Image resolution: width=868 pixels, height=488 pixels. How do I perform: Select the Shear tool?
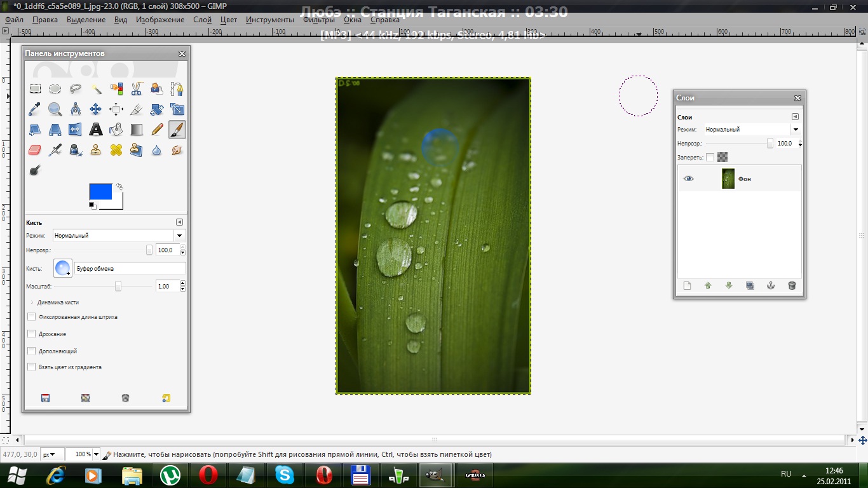point(35,130)
